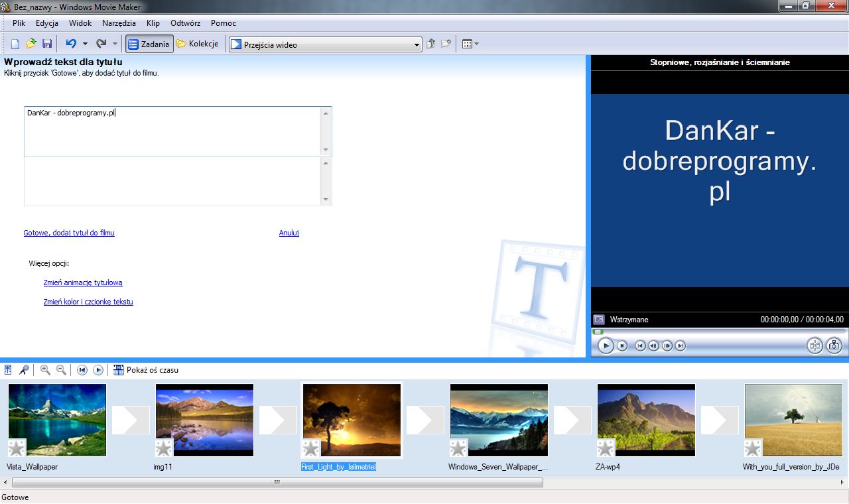Click the storyboard scrollbar right arrow
Screen dimensions: 849x504
tap(844, 483)
